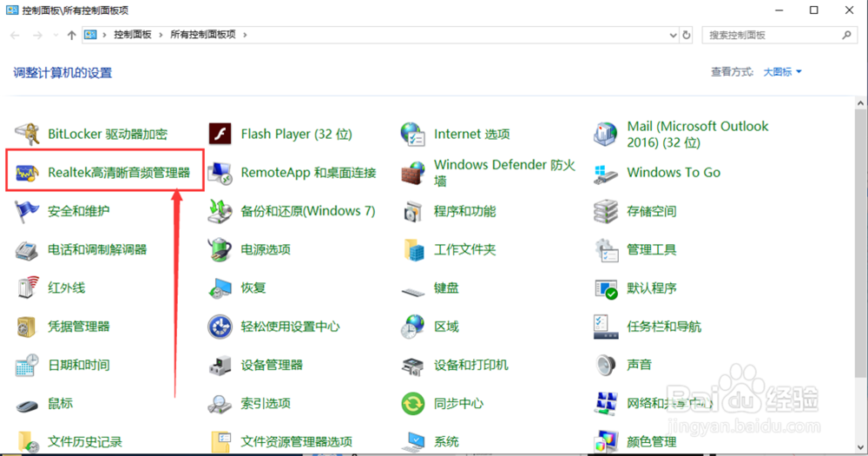Click the RemoteApp 和桌面连接 icon
Viewport: 868px width, 456px height.
(220, 173)
